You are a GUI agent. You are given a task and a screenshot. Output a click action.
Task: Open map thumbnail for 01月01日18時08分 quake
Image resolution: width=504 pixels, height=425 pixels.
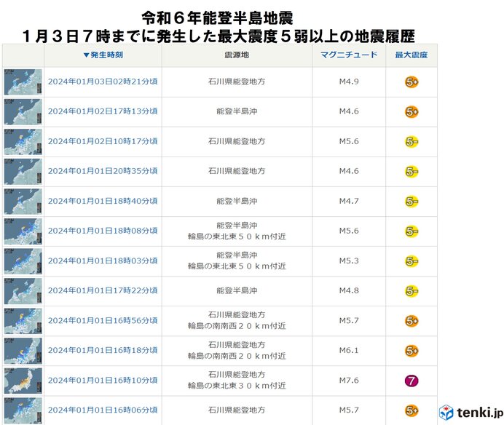tap(23, 231)
